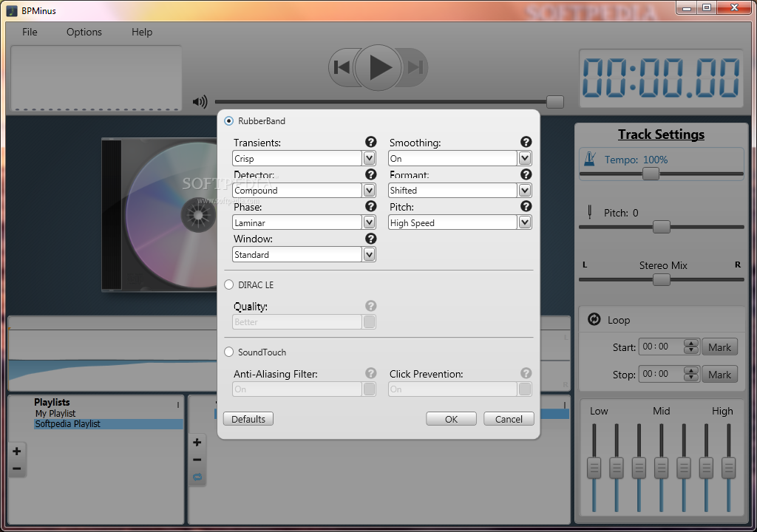Open the Transients dropdown showing Crisp
Screen dimensions: 757x532
coord(304,158)
